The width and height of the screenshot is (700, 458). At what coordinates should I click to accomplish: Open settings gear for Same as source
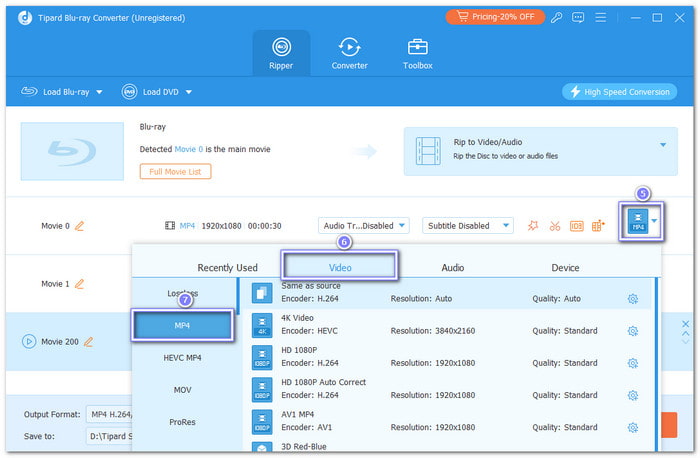(632, 299)
